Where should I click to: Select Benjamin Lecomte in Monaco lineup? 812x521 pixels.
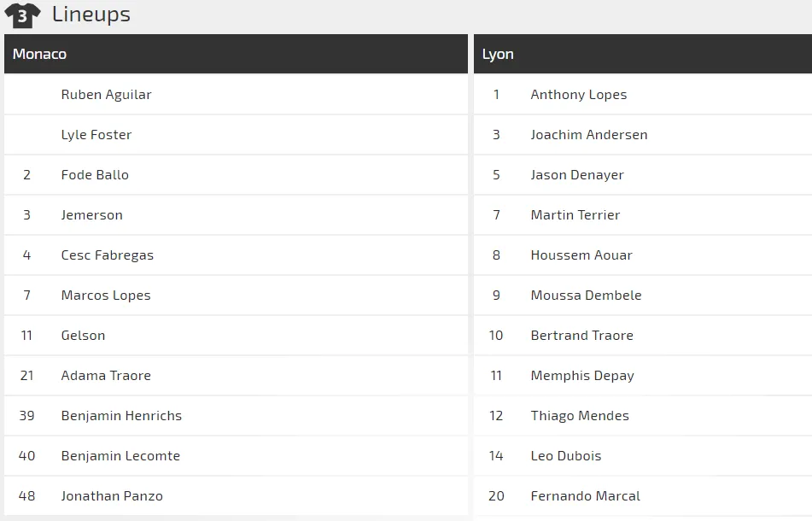point(120,456)
